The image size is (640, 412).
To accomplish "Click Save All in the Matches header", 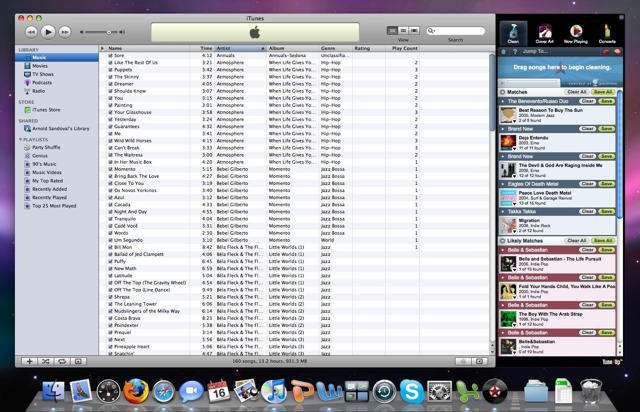I will [603, 91].
